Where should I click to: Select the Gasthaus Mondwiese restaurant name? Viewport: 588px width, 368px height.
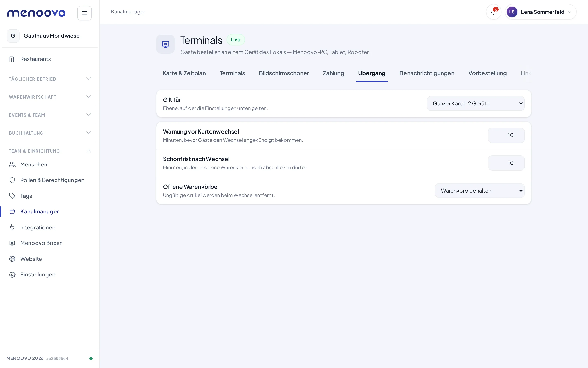[x=51, y=36]
